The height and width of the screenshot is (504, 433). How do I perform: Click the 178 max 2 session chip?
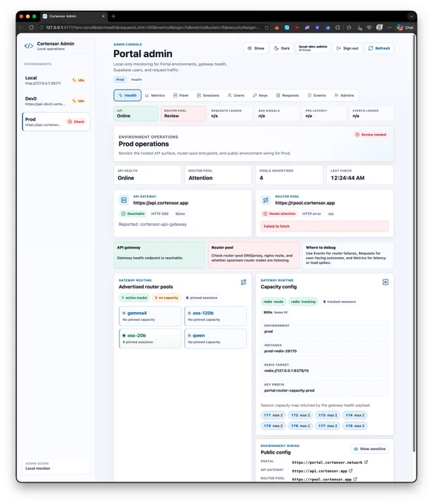tap(355, 425)
